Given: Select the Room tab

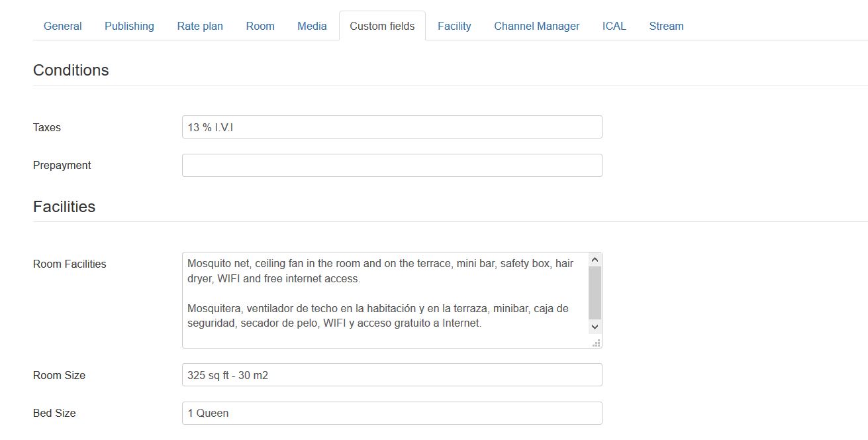Looking at the screenshot, I should [260, 26].
